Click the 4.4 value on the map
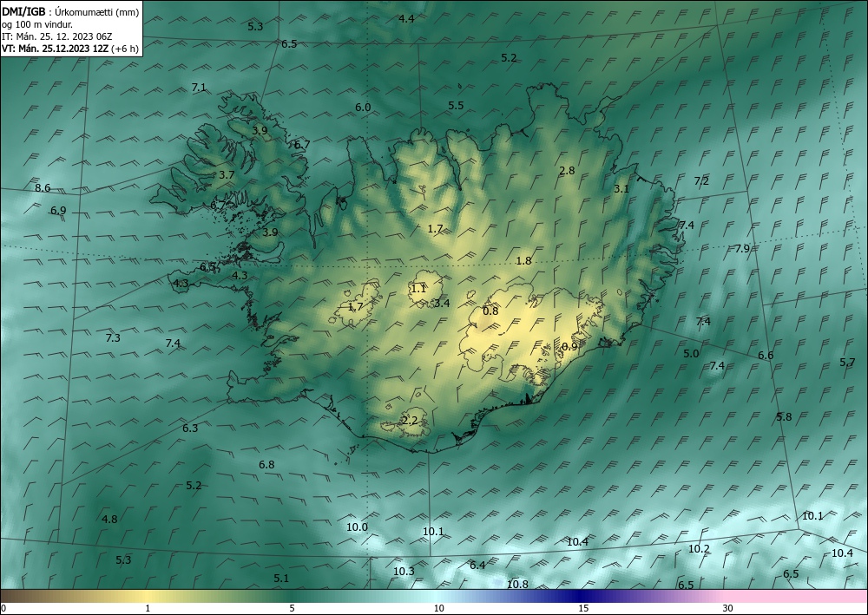This screenshot has height=615, width=868. 406,19
